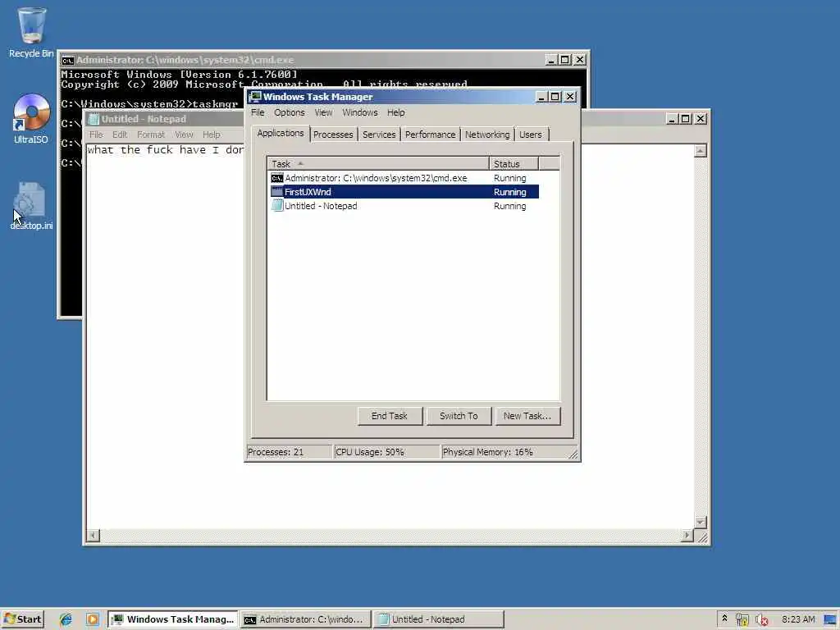This screenshot has width=840, height=630.
Task: Click the Task Manager title bar icon
Action: pyautogui.click(x=255, y=97)
